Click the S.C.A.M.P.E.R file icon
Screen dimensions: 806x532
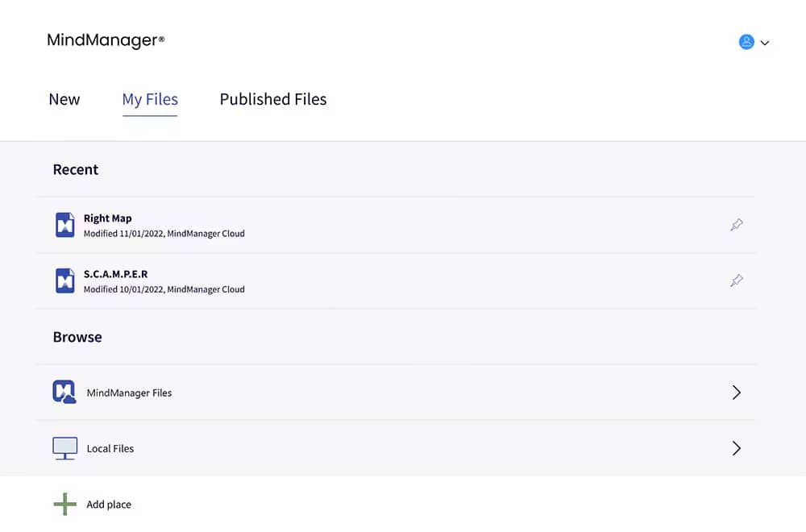click(x=64, y=281)
